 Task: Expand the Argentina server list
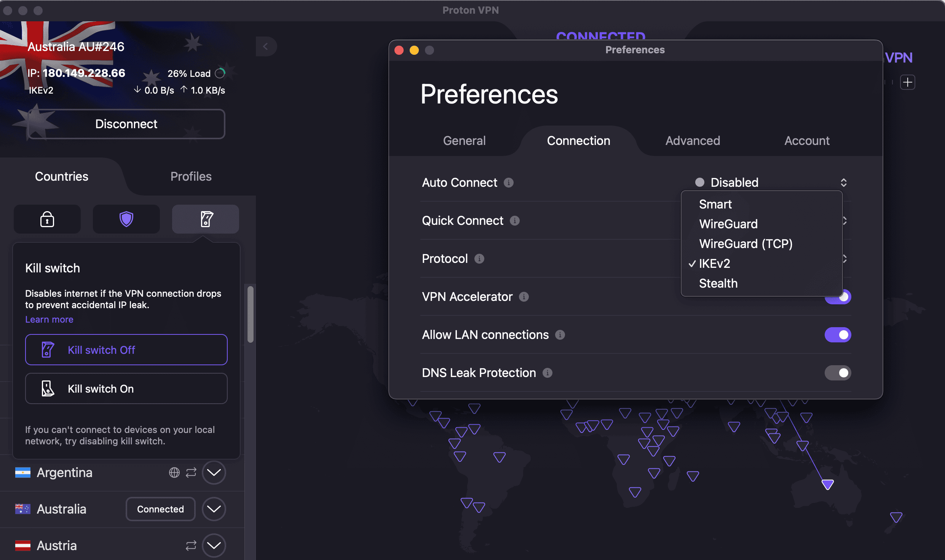(214, 473)
